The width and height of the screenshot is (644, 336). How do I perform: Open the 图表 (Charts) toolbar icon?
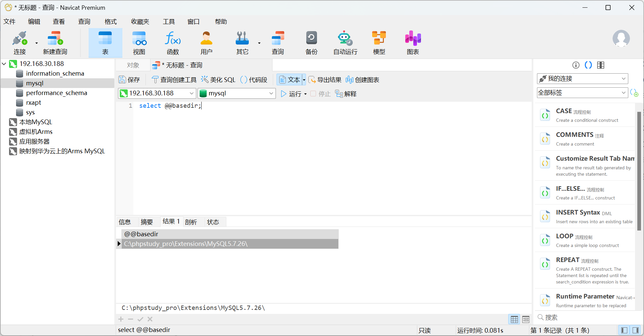pos(413,43)
